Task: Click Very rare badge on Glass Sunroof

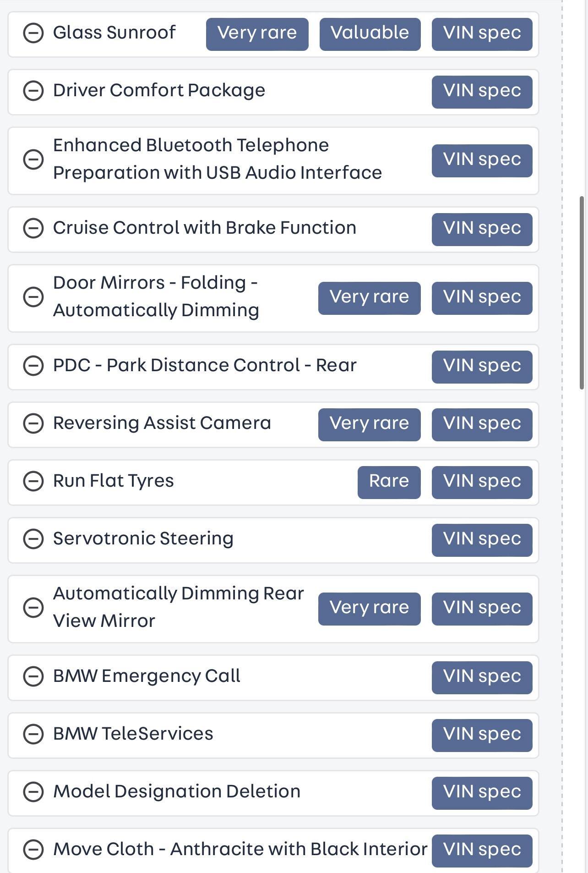Action: (x=257, y=34)
